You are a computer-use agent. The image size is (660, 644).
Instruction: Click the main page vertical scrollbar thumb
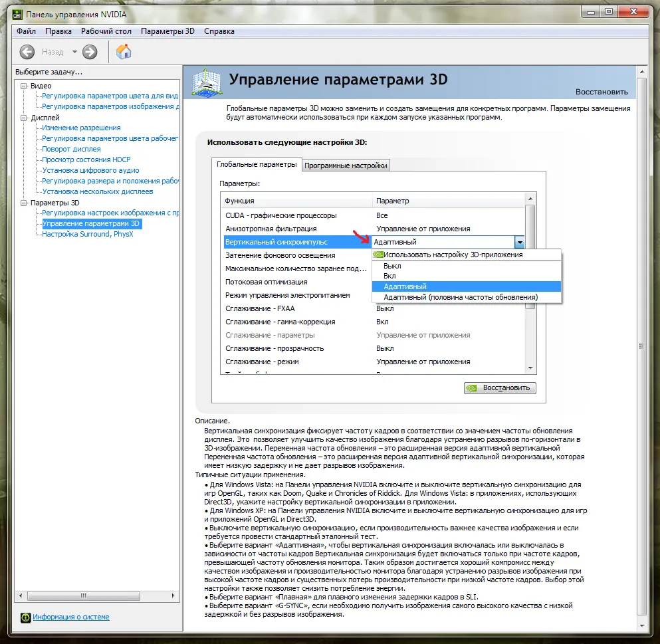[642, 347]
